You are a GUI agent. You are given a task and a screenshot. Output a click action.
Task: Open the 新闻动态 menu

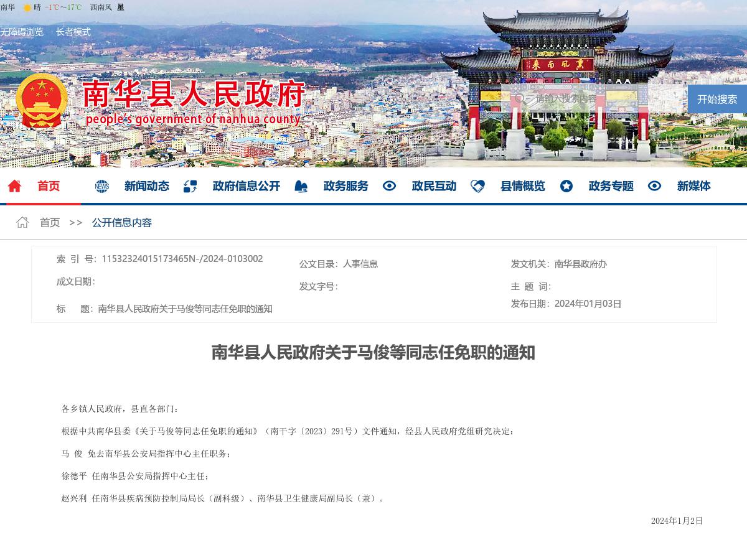point(146,186)
